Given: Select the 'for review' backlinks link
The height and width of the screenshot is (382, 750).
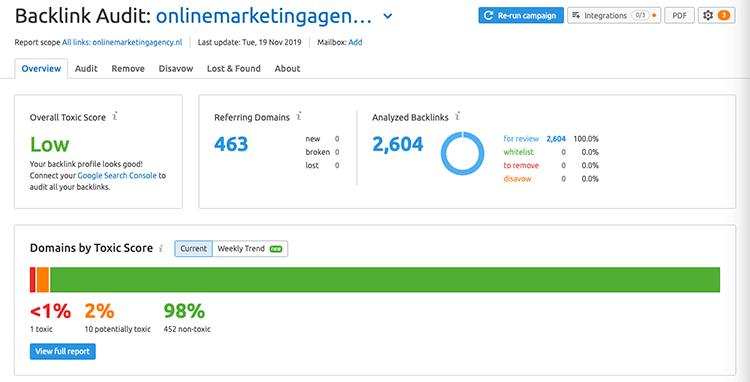Looking at the screenshot, I should click(x=521, y=139).
